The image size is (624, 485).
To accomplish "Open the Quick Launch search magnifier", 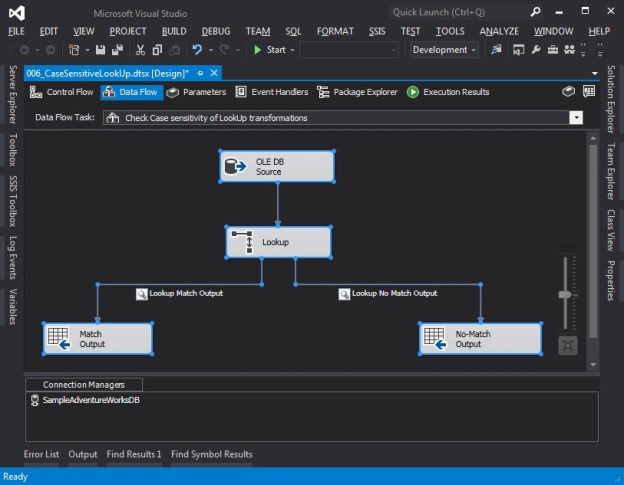I will pyautogui.click(x=535, y=12).
